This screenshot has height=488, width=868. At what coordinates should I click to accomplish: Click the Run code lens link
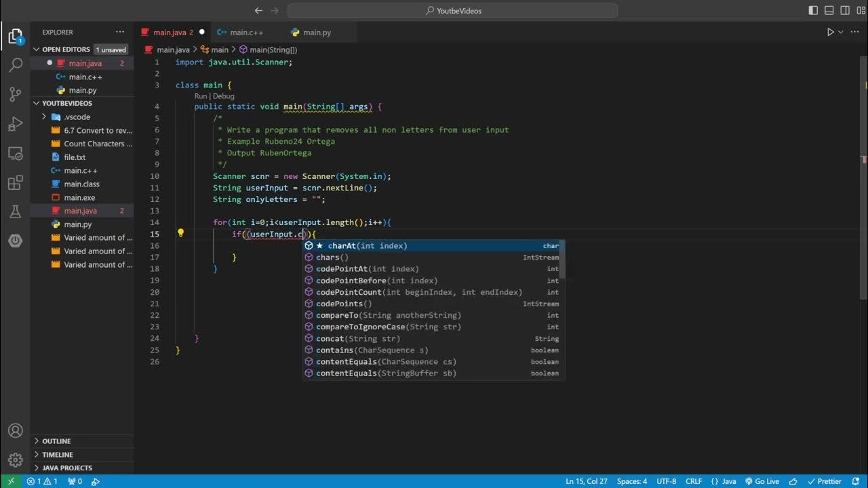click(x=201, y=96)
